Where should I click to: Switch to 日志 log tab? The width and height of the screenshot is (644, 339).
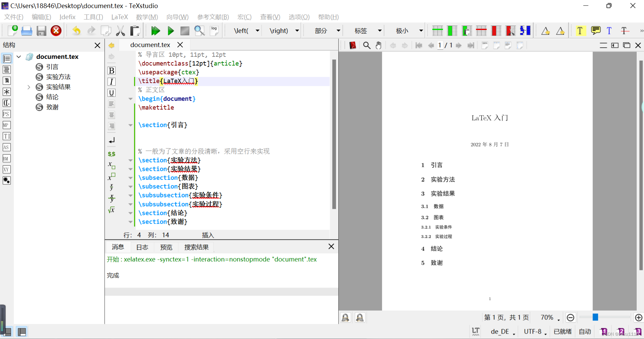[x=142, y=247]
